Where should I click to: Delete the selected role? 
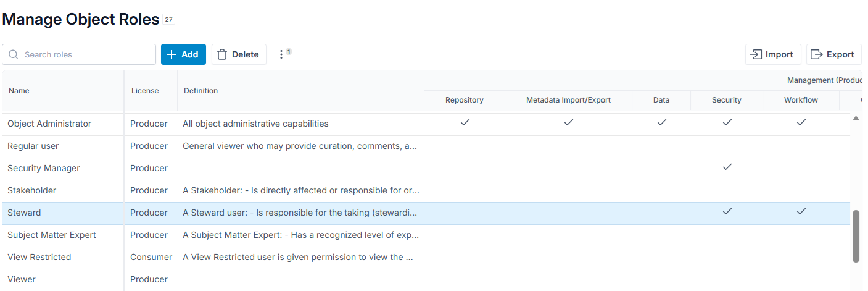click(x=239, y=54)
